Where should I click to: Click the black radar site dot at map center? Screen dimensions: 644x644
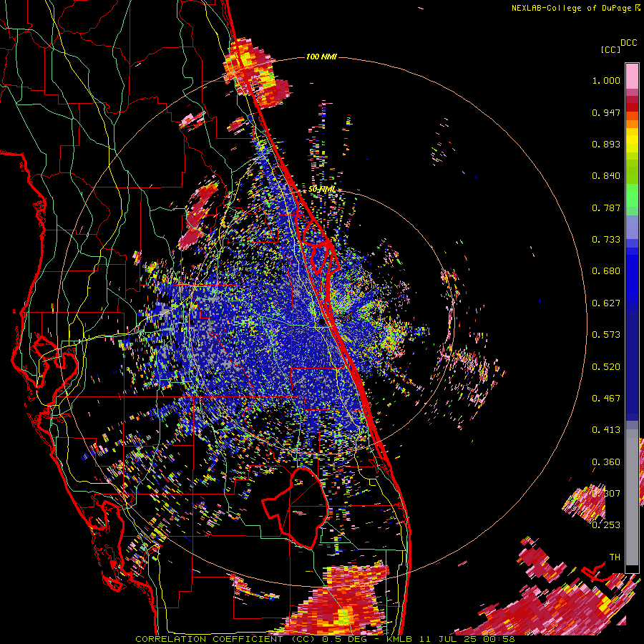pos(323,323)
